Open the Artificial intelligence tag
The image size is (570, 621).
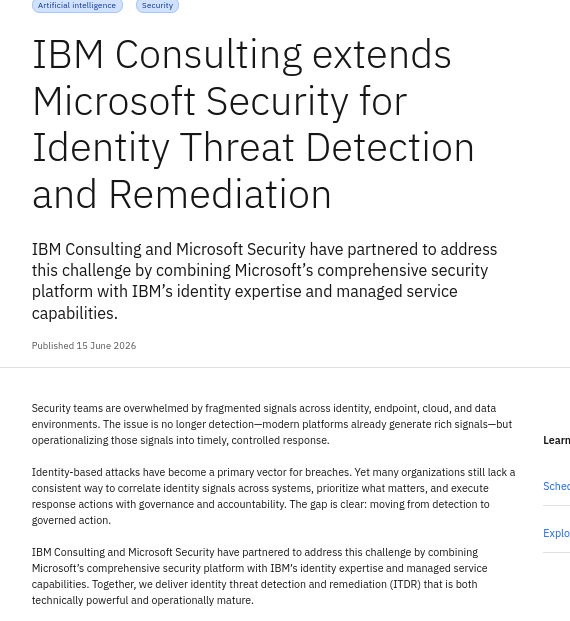click(77, 6)
